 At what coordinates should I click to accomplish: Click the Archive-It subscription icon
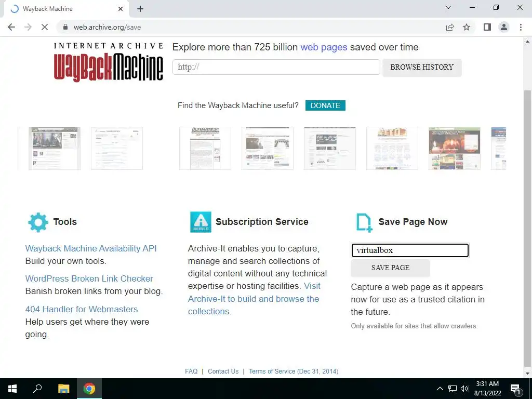tap(201, 222)
